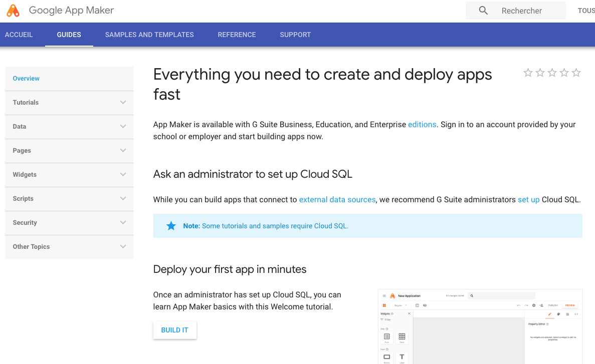The height and width of the screenshot is (364, 595).
Task: Click the blue star in the note box
Action: pos(171,226)
